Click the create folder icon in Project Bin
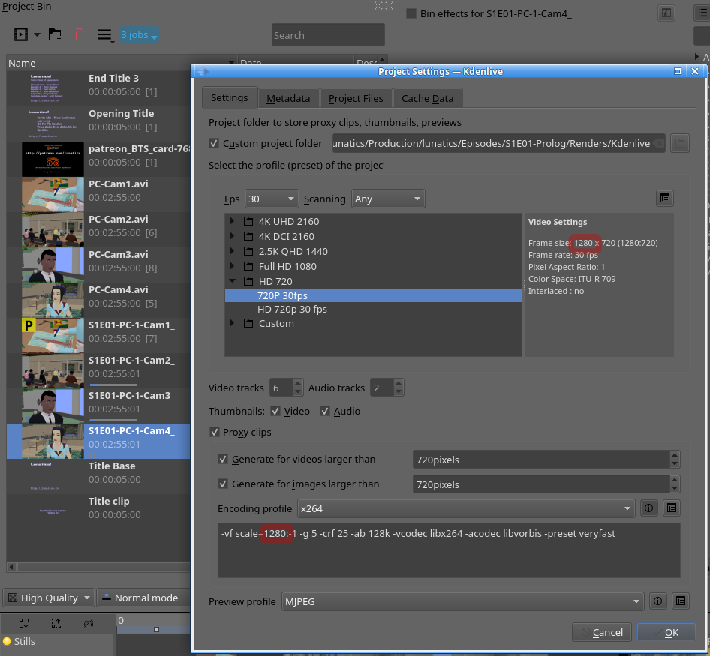This screenshot has width=710, height=656. coord(55,35)
